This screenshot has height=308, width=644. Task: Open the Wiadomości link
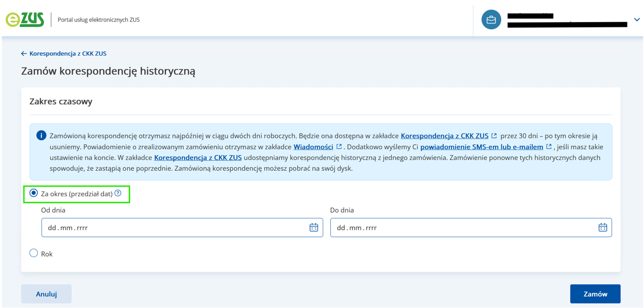point(313,147)
